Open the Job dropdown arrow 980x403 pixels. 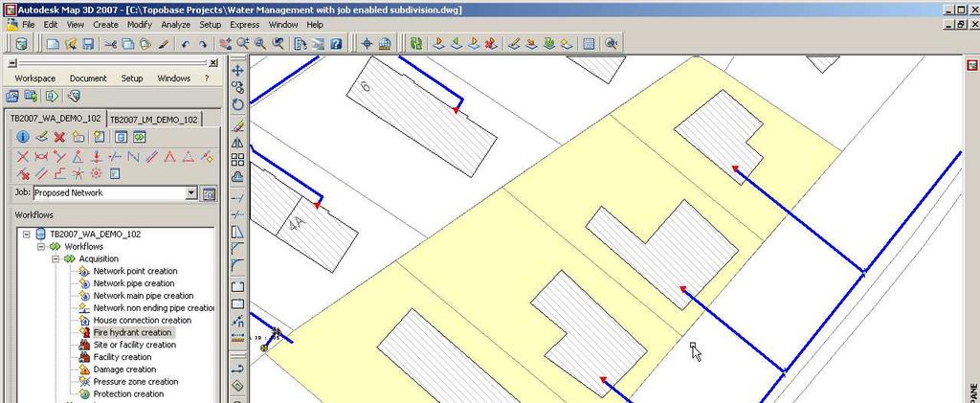point(191,193)
